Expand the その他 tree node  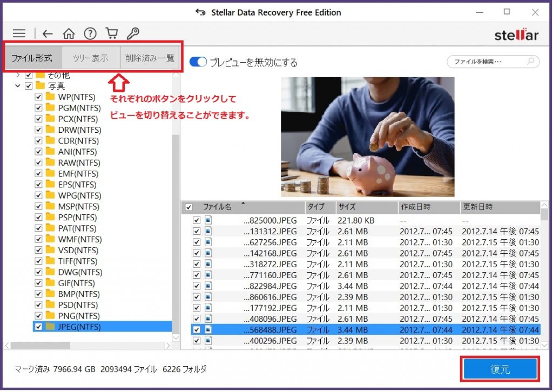18,75
